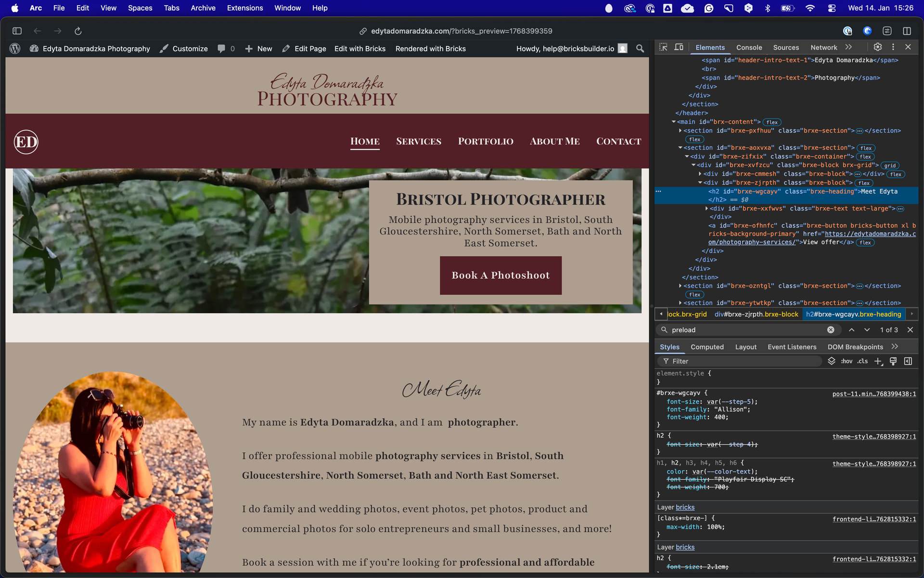Open the DevTools more-options menu

[893, 47]
